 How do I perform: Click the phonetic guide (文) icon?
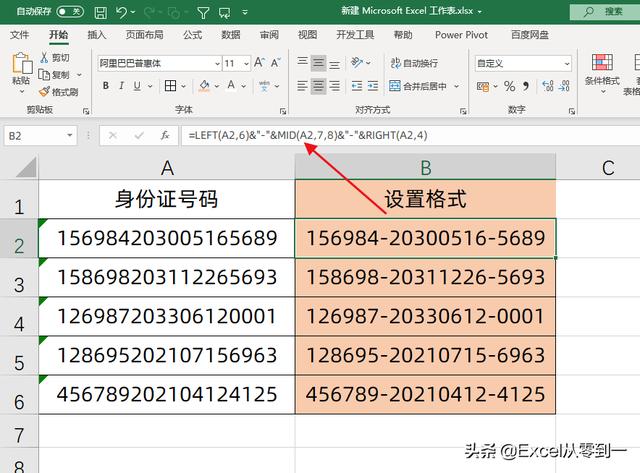(264, 86)
